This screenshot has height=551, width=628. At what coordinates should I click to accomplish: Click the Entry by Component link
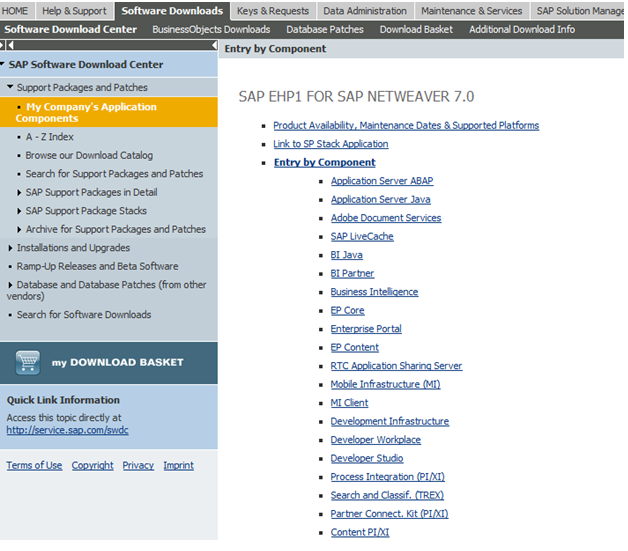pyautogui.click(x=325, y=162)
